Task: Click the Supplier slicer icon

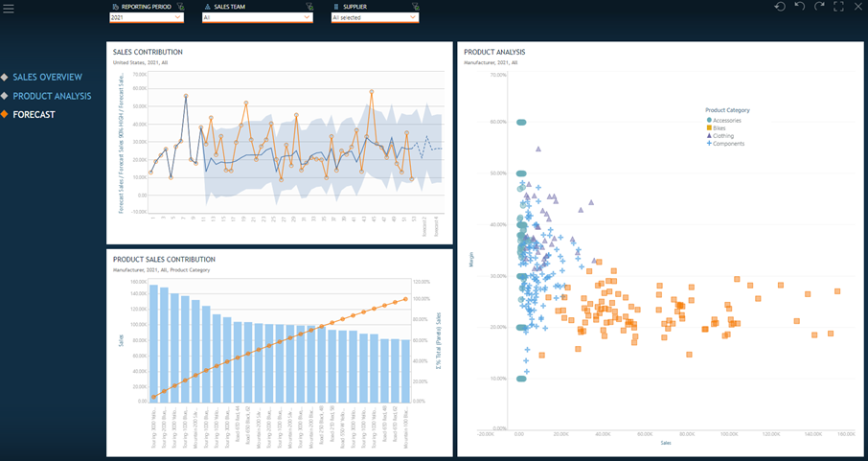Action: pos(336,7)
